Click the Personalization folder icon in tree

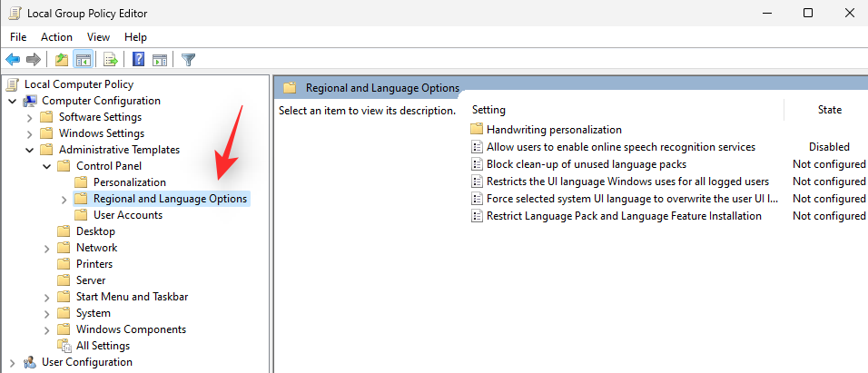tap(82, 182)
